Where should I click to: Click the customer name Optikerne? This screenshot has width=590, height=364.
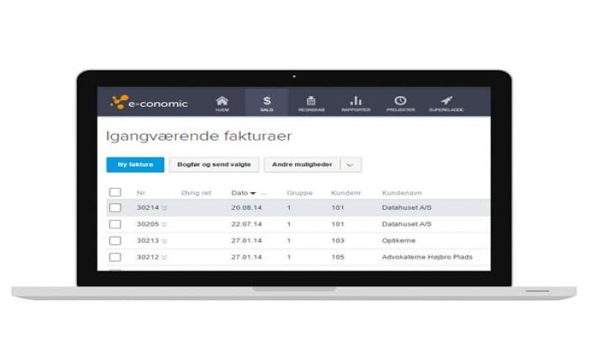click(x=399, y=241)
